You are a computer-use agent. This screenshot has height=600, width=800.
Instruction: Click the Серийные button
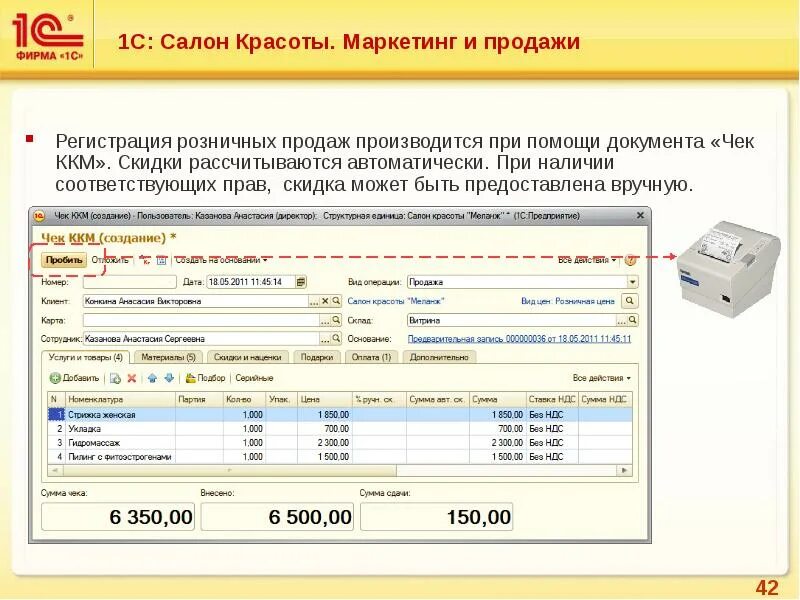point(254,378)
